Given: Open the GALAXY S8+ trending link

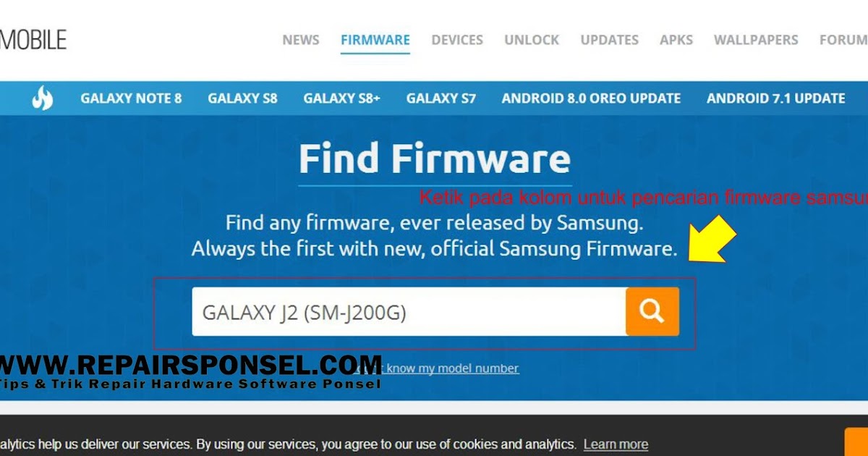Looking at the screenshot, I should pyautogui.click(x=341, y=98).
